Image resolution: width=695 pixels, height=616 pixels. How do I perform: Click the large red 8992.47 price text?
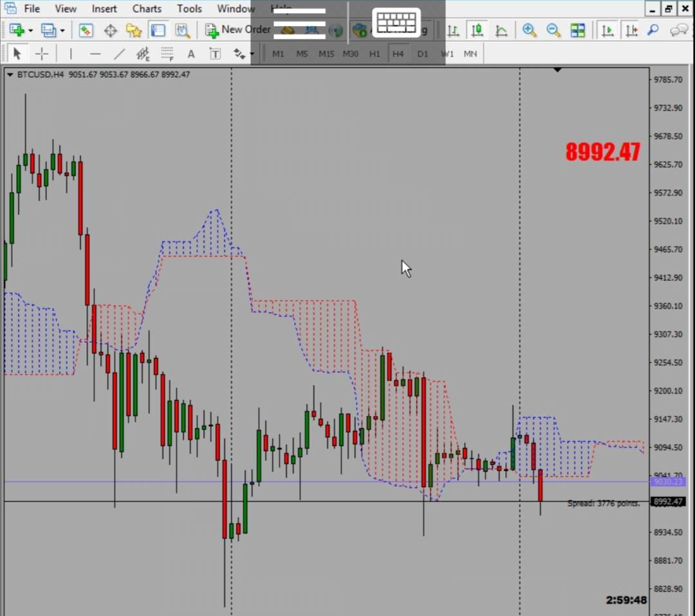[x=603, y=152]
